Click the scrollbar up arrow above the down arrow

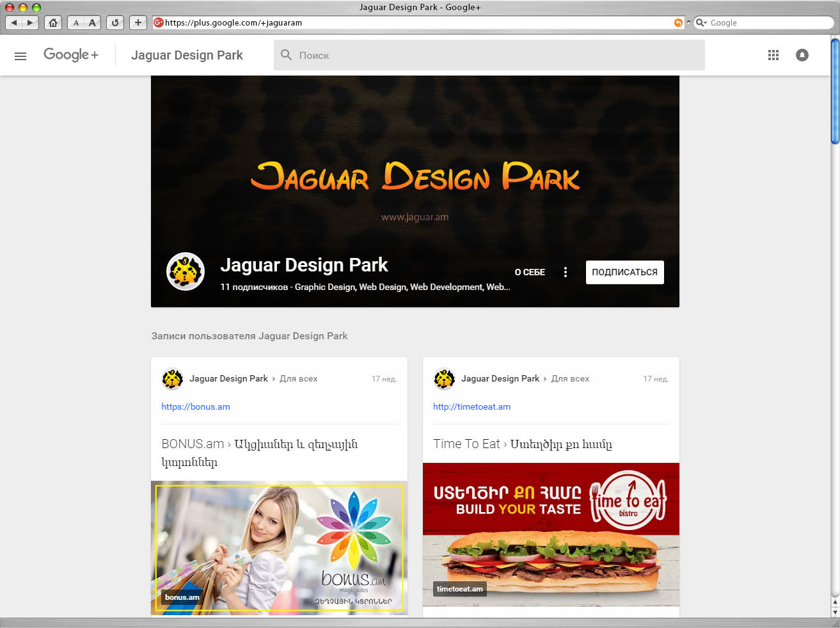835,602
